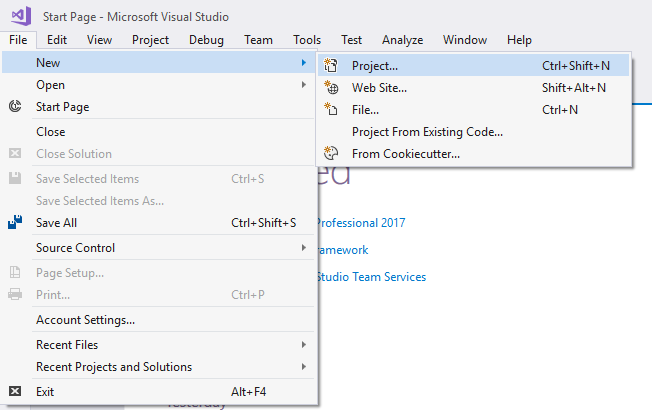This screenshot has width=652, height=410.
Task: Open the Window menu
Action: 465,40
